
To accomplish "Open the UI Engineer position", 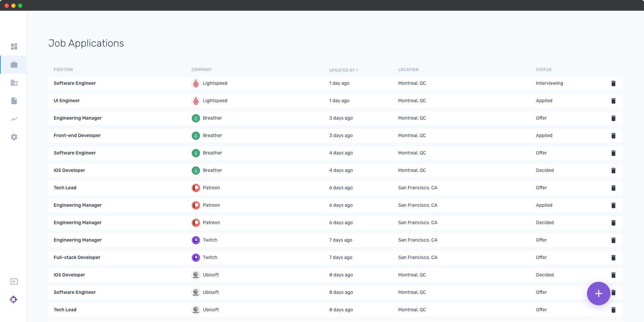I will pyautogui.click(x=67, y=101).
